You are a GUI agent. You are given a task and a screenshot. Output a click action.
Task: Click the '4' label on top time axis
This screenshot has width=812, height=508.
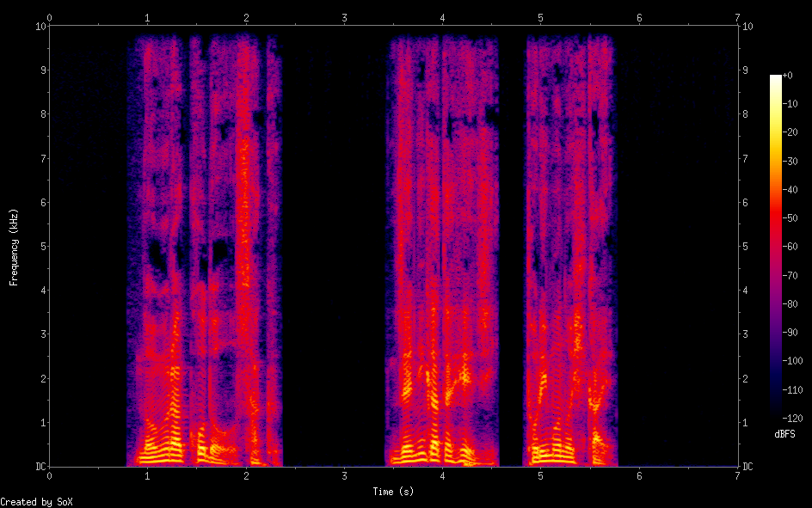coord(442,17)
